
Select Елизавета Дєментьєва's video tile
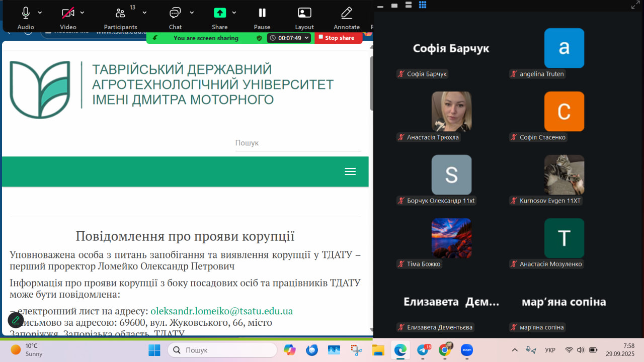click(x=451, y=302)
